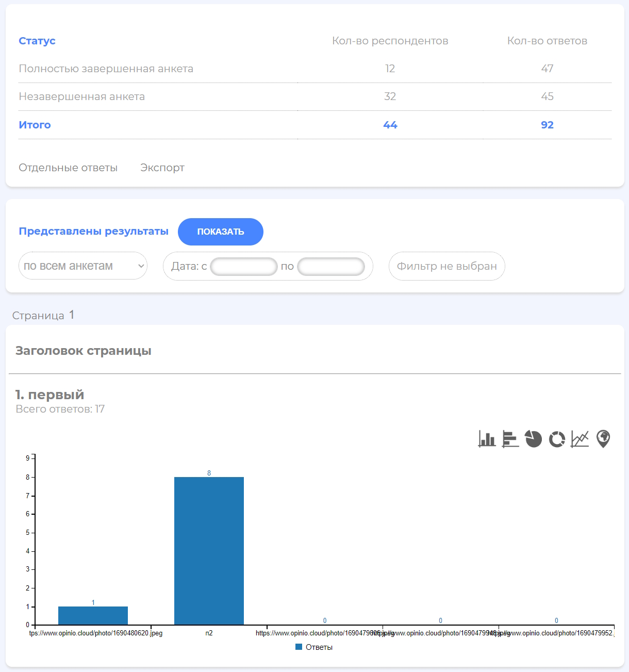This screenshot has width=629, height=672.
Task: Click respondents value 32
Action: (x=390, y=96)
